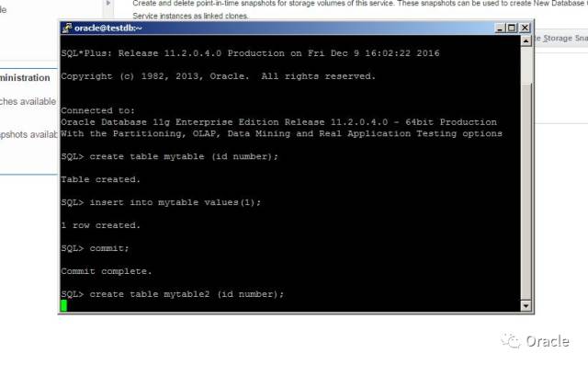Click the green terminal cursor block

63,306
